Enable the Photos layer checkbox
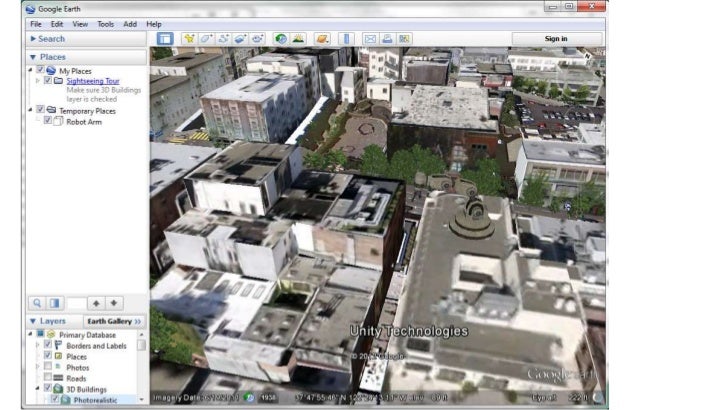 pyautogui.click(x=48, y=366)
